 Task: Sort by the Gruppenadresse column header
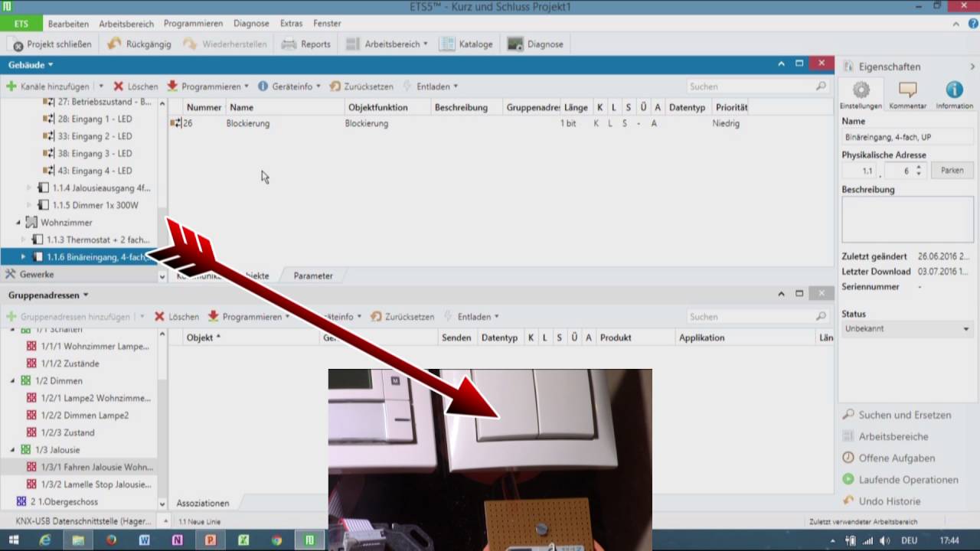(533, 107)
